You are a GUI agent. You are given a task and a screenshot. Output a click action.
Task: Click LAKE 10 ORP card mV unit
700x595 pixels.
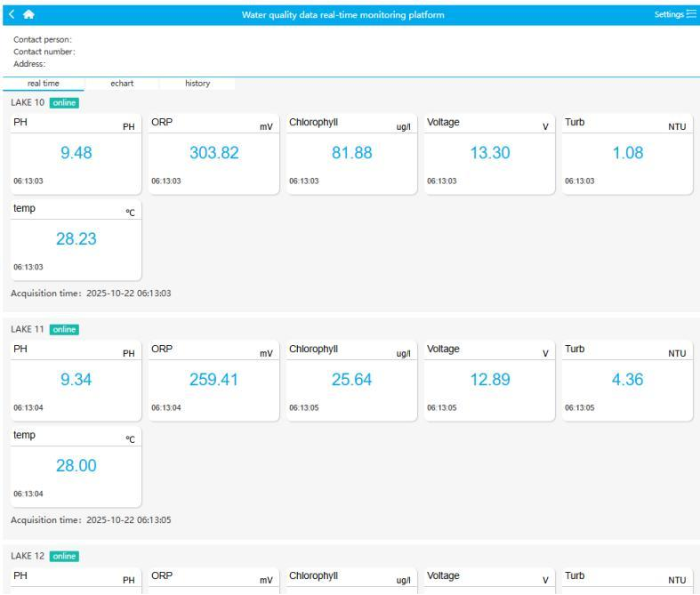point(266,127)
